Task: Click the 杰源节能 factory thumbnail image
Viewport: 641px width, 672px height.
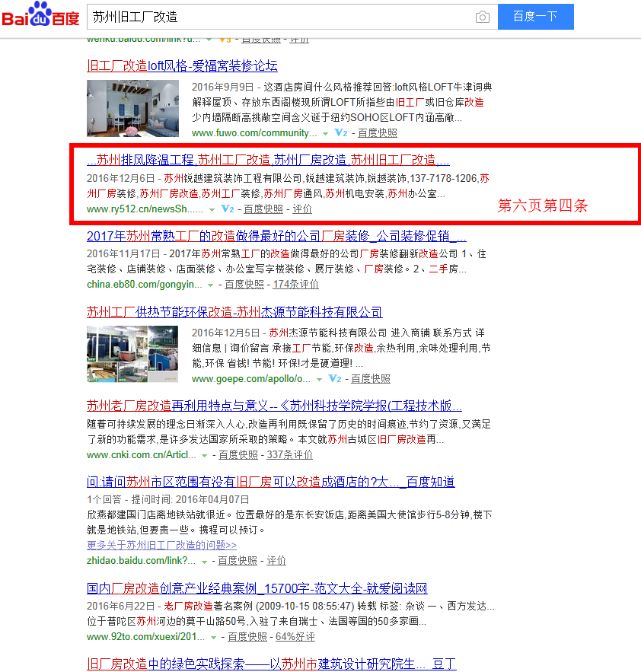Action: (x=132, y=354)
